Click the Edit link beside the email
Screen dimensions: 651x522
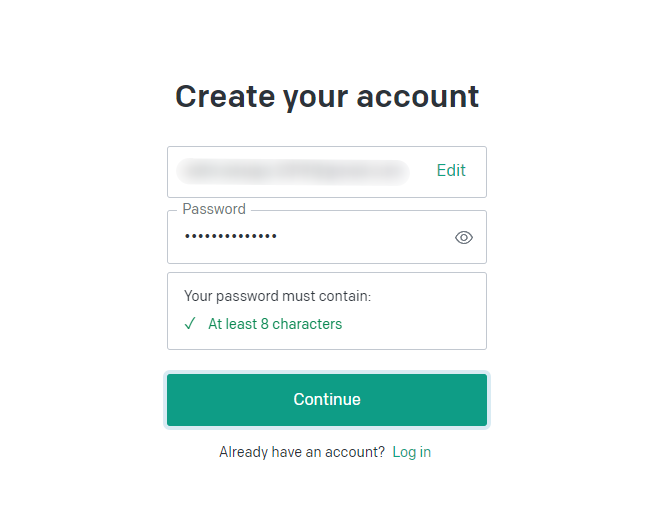(x=451, y=171)
